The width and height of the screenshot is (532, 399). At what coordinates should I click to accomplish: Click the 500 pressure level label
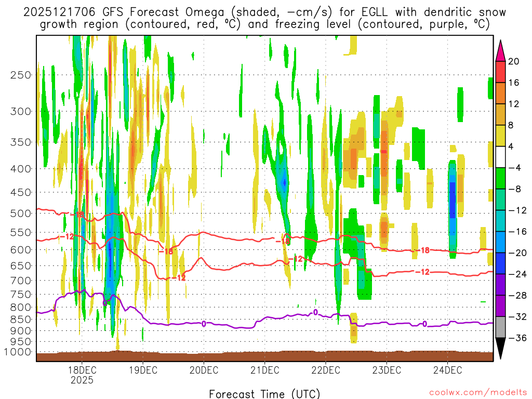tap(21, 214)
